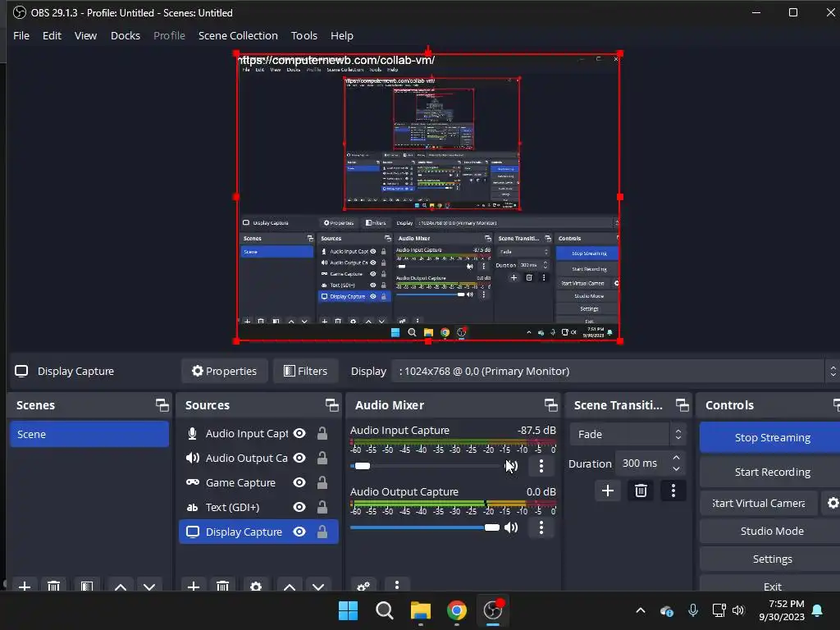Open advanced audio properties gears icon
The height and width of the screenshot is (630, 840).
coord(363,586)
